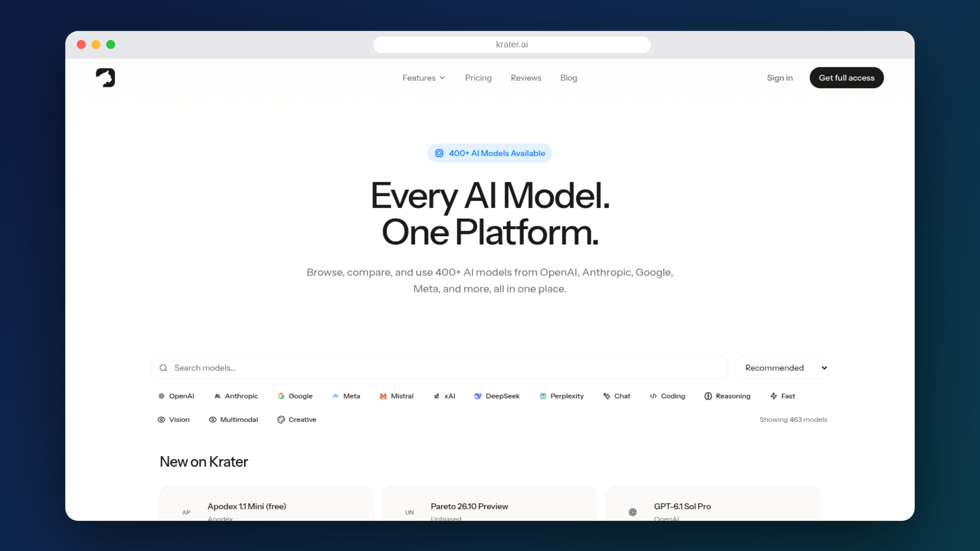Click the krater.ai address bar
The image size is (980, 551).
pos(512,44)
